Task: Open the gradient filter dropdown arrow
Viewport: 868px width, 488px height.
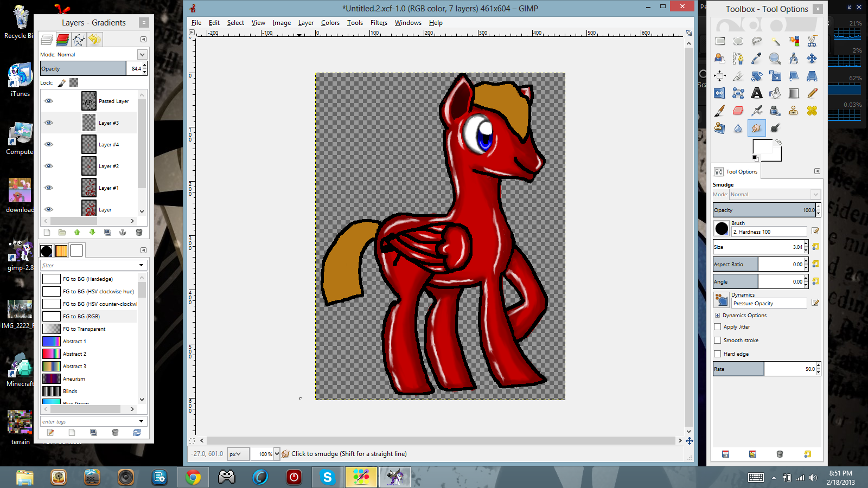Action: (x=142, y=265)
